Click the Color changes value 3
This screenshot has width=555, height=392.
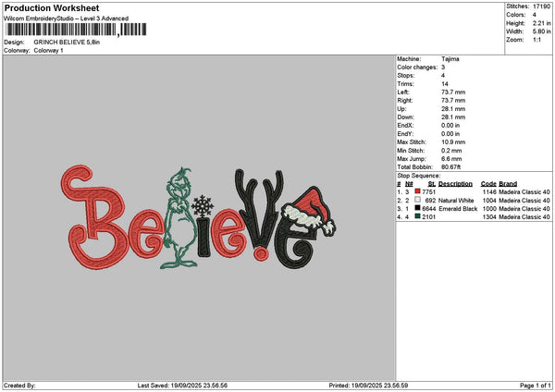443,67
